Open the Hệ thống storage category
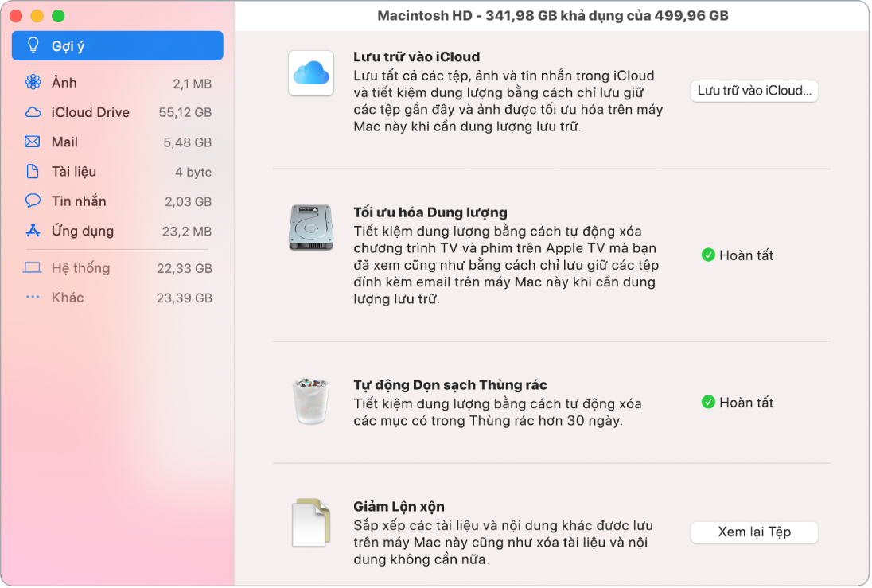872x588 pixels. (x=82, y=268)
